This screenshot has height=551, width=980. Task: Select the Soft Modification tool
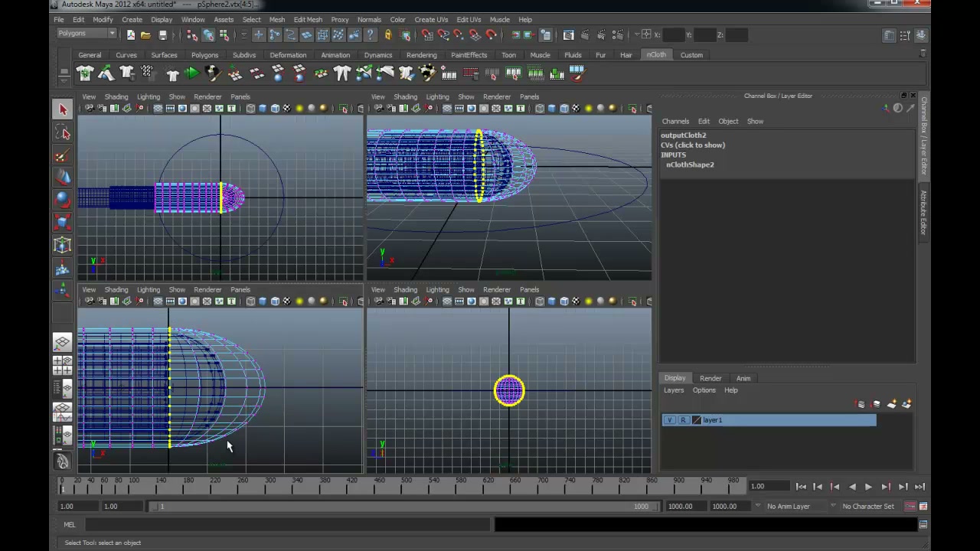pos(63,269)
